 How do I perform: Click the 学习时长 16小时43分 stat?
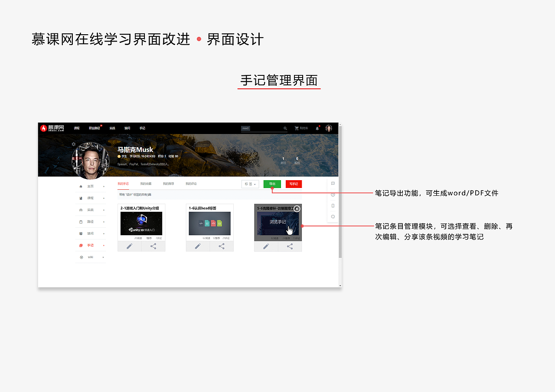point(143,156)
